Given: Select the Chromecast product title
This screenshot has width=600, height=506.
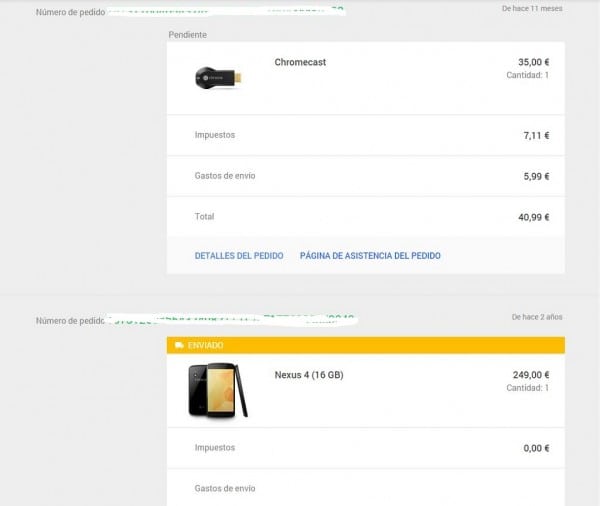Looking at the screenshot, I should tap(300, 62).
